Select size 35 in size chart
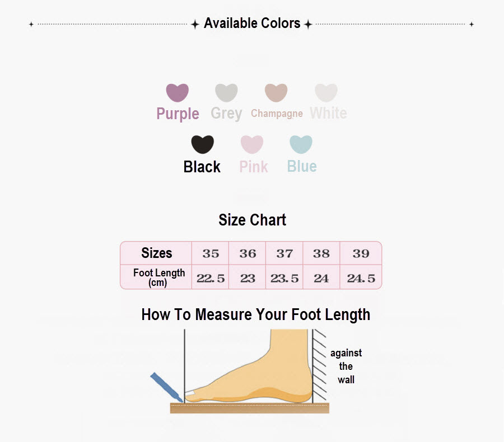The width and height of the screenshot is (504, 442). click(211, 253)
